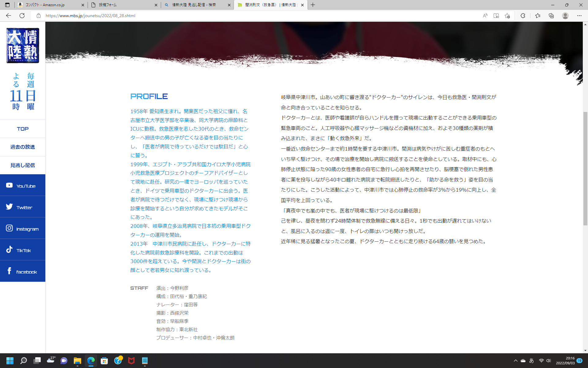This screenshot has height=368, width=588.
Task: Click the STAFF label
Action: tap(139, 288)
